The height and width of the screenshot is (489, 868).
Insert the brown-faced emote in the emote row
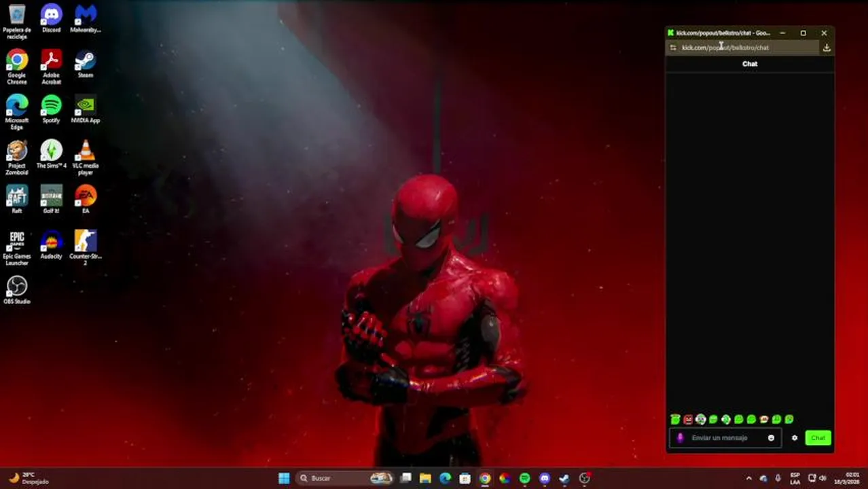tap(764, 420)
